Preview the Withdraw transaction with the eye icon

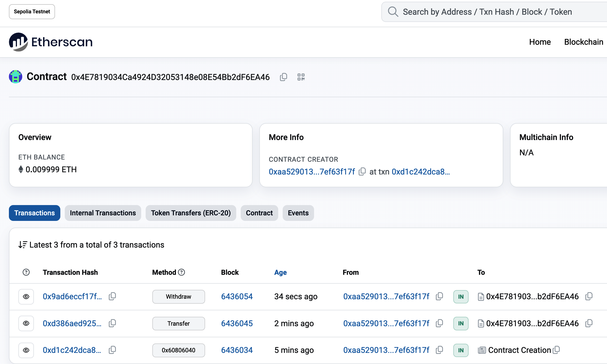point(26,296)
